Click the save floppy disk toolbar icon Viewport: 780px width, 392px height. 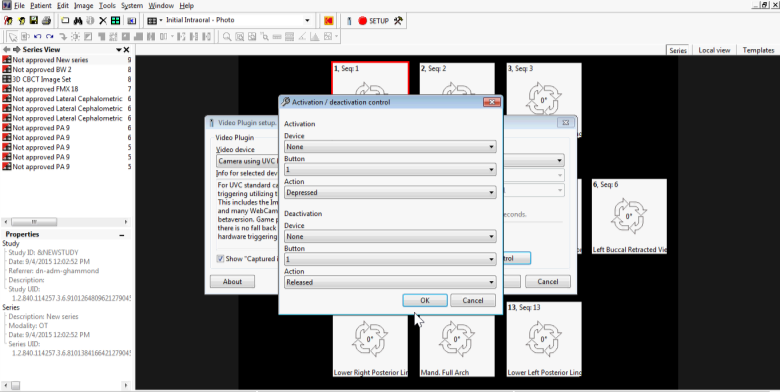point(34,20)
